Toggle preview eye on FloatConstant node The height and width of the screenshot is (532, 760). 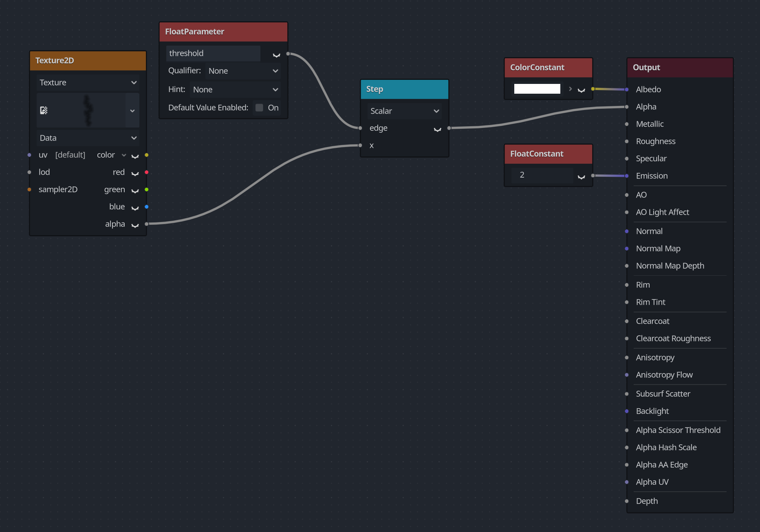pyautogui.click(x=582, y=176)
